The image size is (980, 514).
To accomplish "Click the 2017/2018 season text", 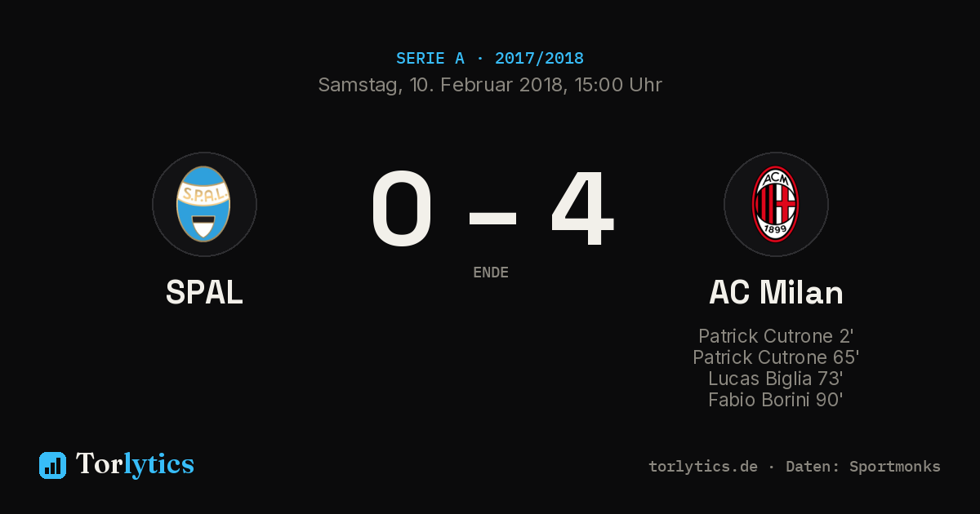I will coord(539,59).
